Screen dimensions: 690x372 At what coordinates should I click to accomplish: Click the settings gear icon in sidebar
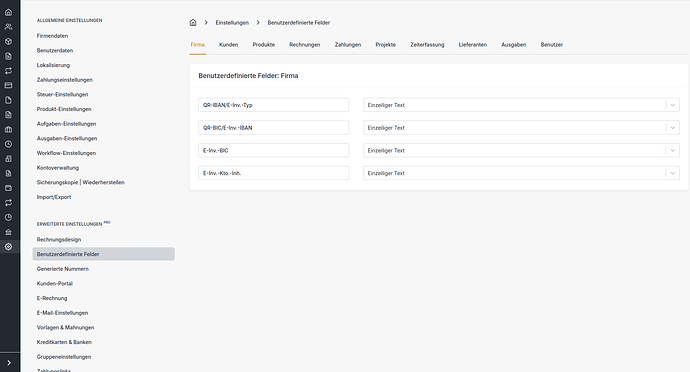(x=8, y=247)
